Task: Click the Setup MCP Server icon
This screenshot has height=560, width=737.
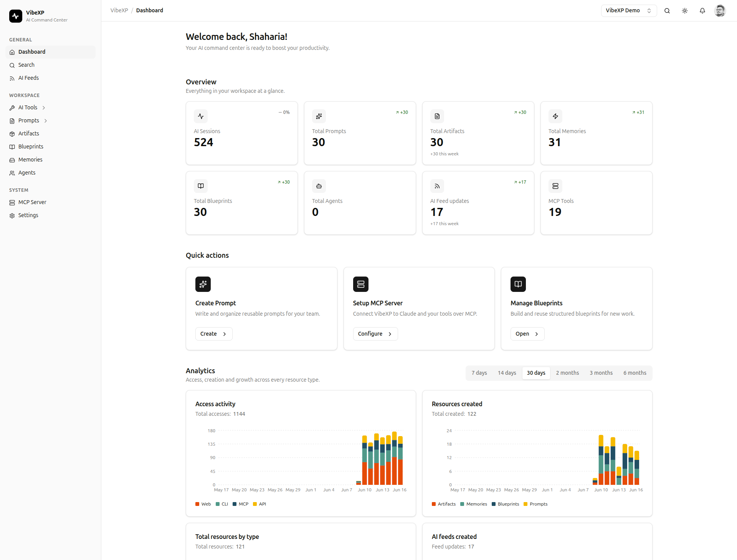Action: coord(361,284)
